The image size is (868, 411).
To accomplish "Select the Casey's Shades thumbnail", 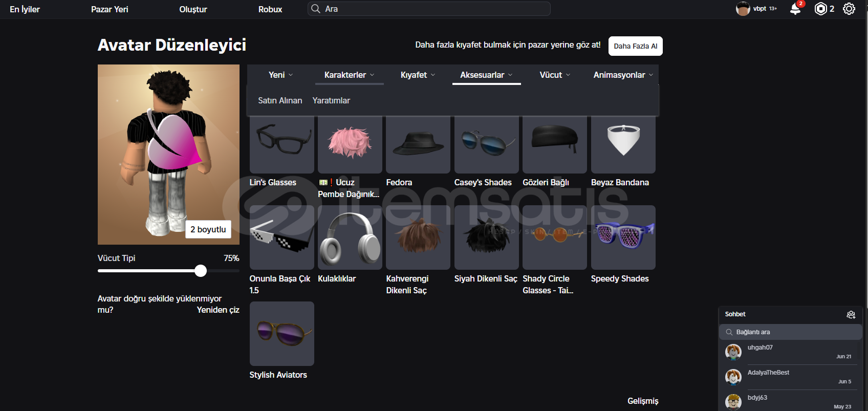I will (x=487, y=145).
